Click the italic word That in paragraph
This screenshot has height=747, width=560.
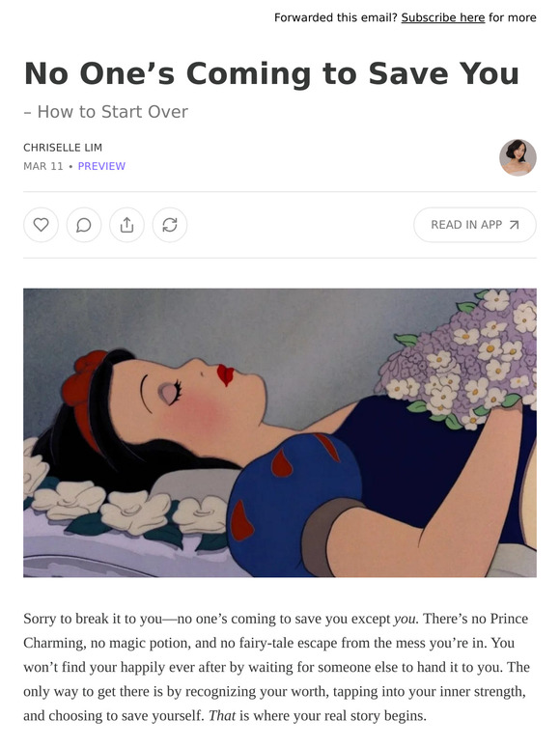pyautogui.click(x=222, y=715)
